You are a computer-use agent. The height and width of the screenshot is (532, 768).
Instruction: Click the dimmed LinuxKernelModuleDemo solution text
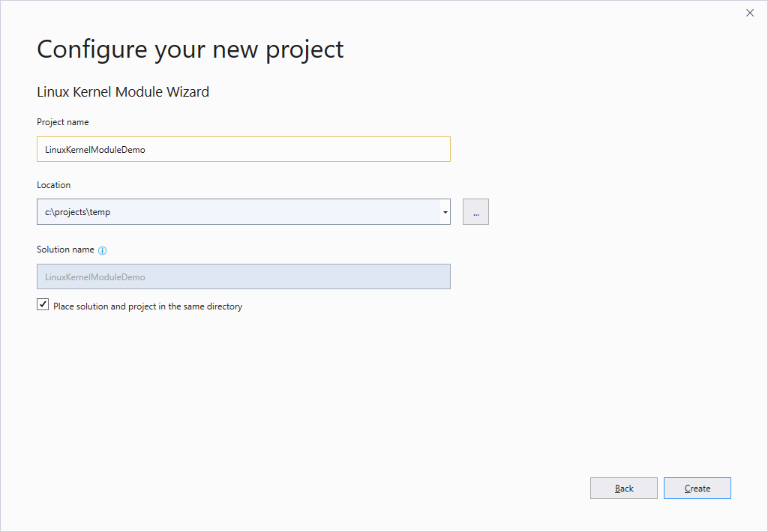point(94,277)
